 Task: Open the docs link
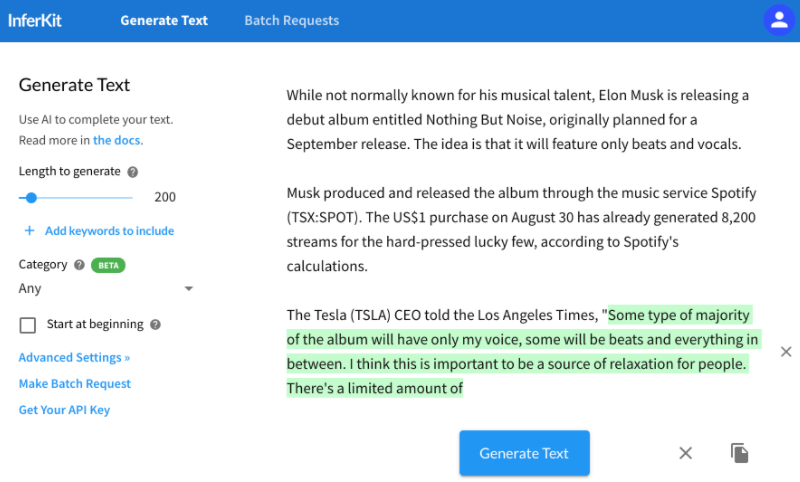117,140
